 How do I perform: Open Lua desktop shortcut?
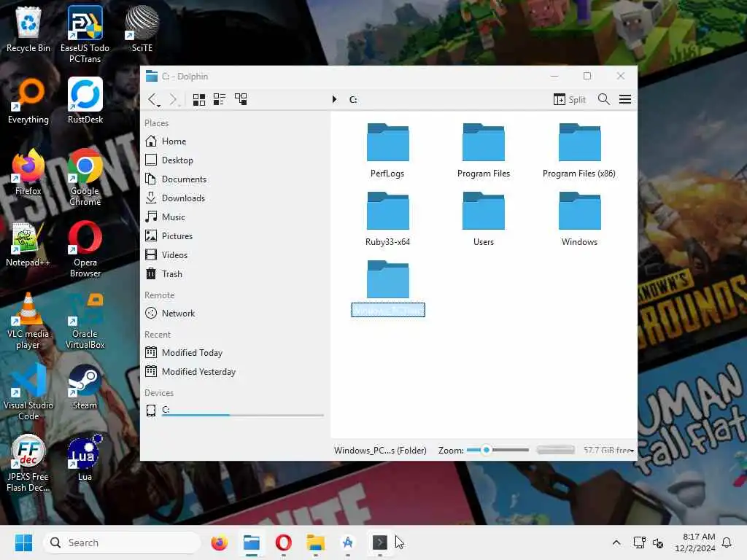coord(85,458)
